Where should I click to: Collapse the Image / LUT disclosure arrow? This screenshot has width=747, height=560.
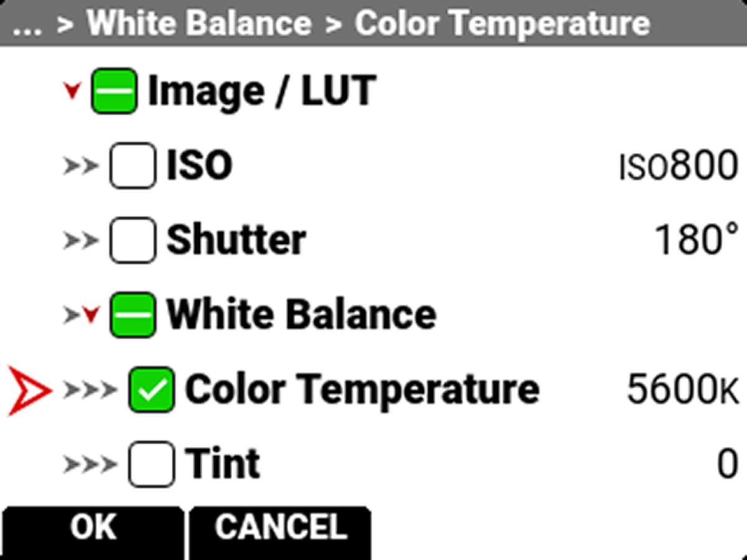(x=72, y=90)
